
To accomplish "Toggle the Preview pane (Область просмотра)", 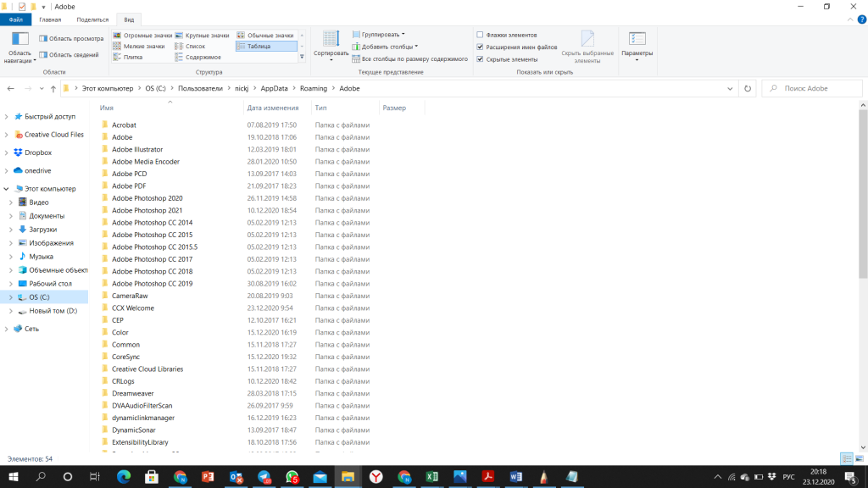I will [x=71, y=39].
